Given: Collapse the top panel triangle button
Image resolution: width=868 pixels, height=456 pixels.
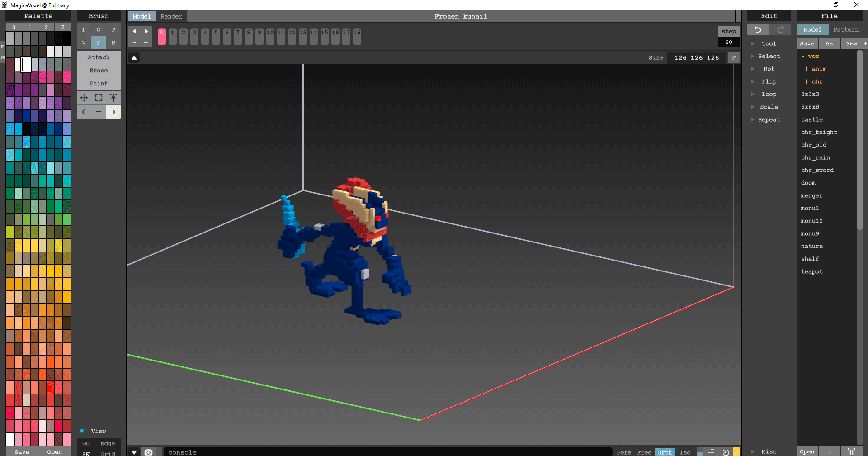Looking at the screenshot, I should (x=134, y=57).
